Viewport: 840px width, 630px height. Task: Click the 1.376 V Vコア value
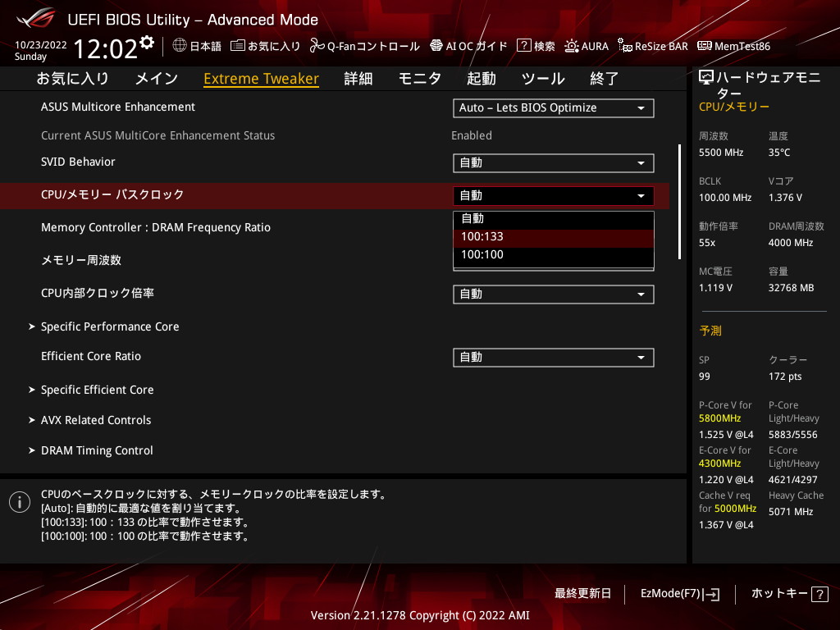pos(785,198)
